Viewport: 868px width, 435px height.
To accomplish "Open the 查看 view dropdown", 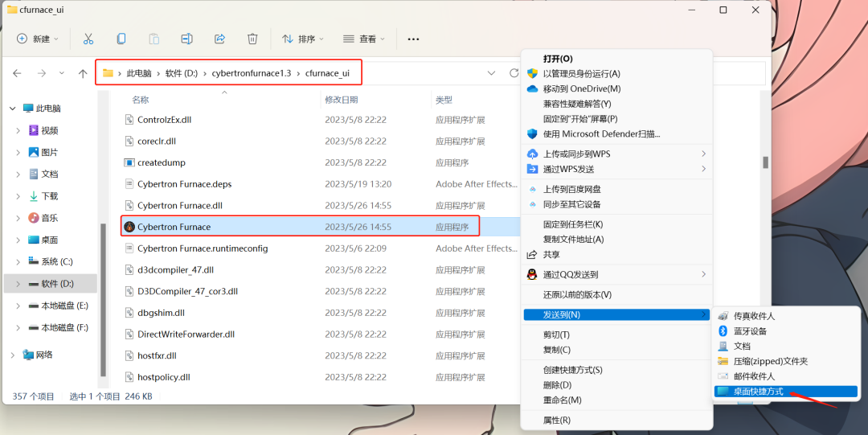I will point(364,39).
